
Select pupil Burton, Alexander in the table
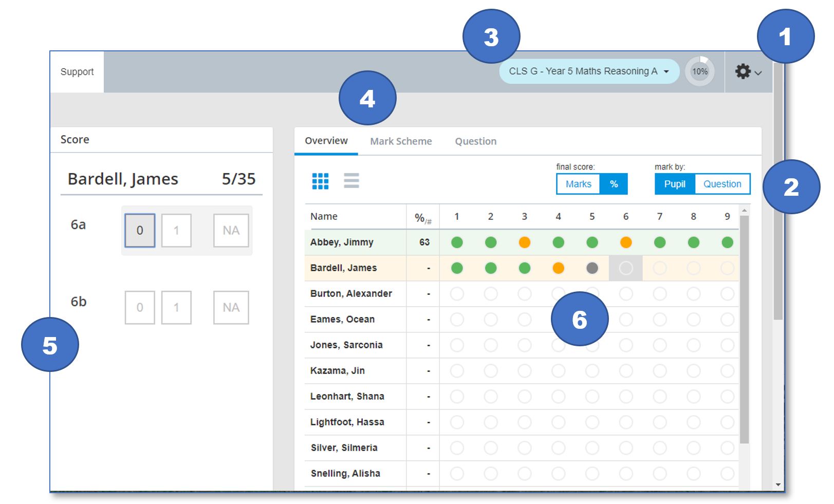351,294
